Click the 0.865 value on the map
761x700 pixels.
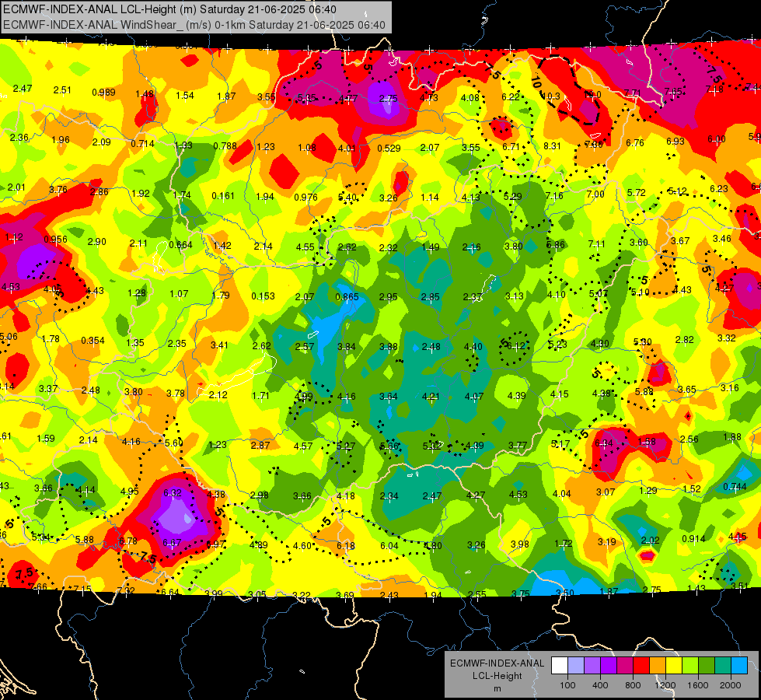pos(347,297)
